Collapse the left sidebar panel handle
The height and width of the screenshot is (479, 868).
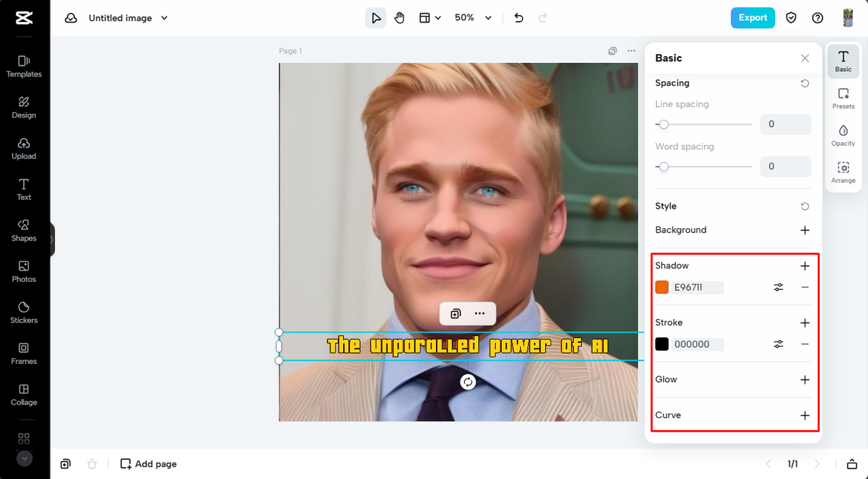point(52,239)
